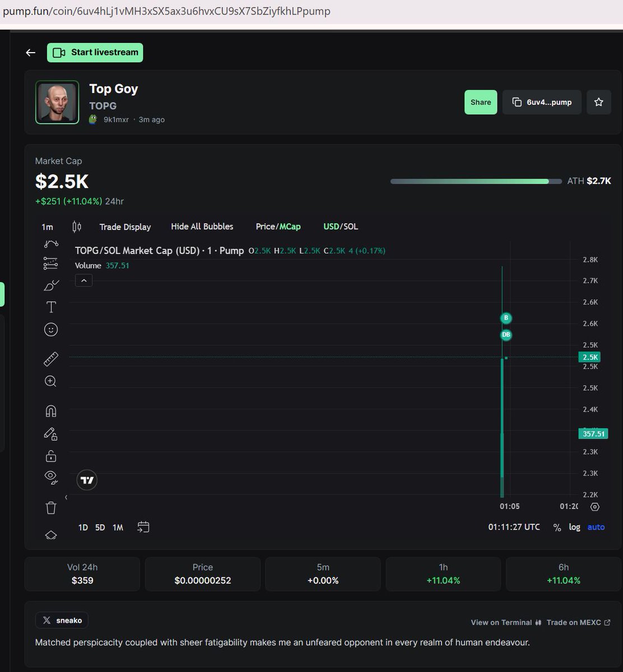Remove drawings with trash icon

pos(51,508)
